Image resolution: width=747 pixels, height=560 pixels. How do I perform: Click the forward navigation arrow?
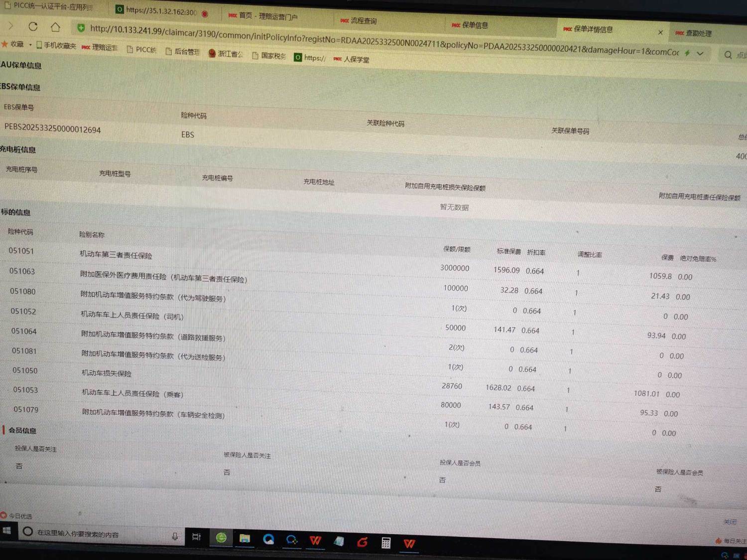(11, 25)
